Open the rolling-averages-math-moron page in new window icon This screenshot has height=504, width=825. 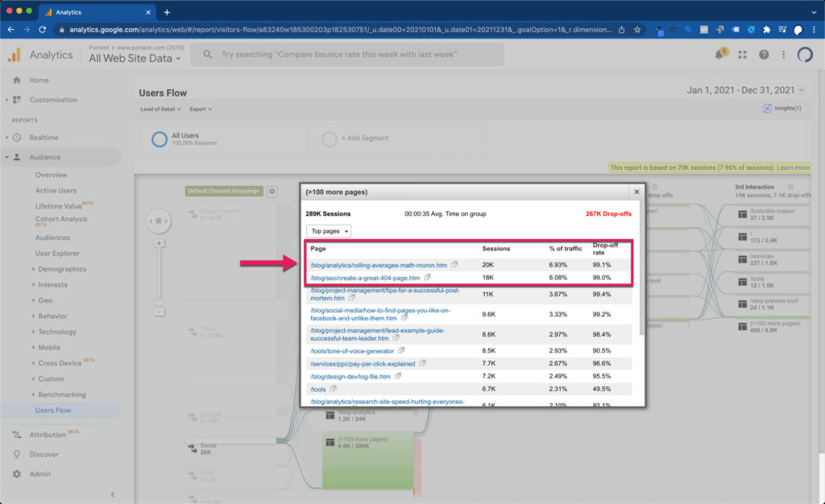[x=454, y=264]
